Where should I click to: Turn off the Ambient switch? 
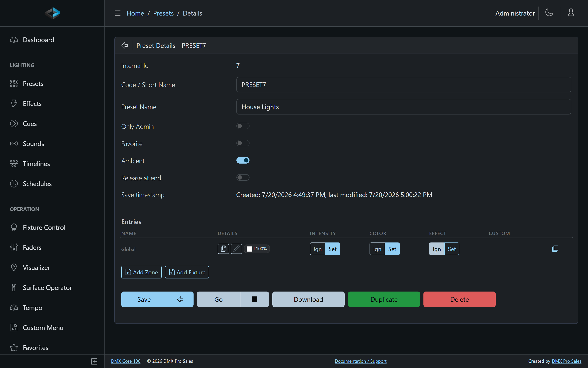[x=243, y=160]
